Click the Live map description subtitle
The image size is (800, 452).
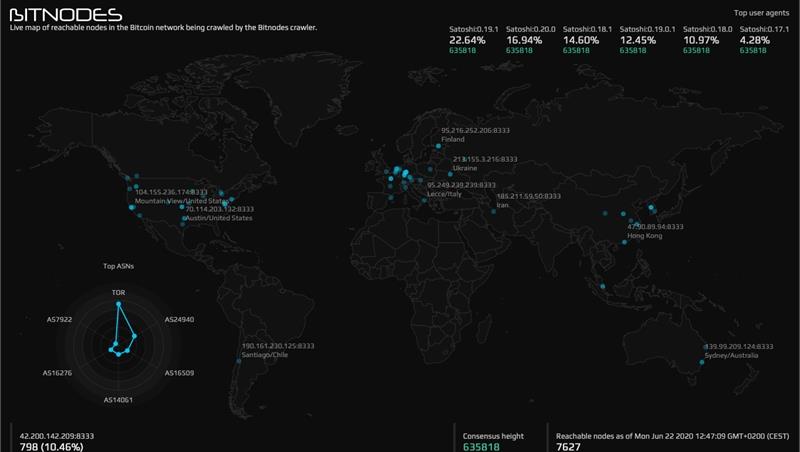(x=163, y=28)
